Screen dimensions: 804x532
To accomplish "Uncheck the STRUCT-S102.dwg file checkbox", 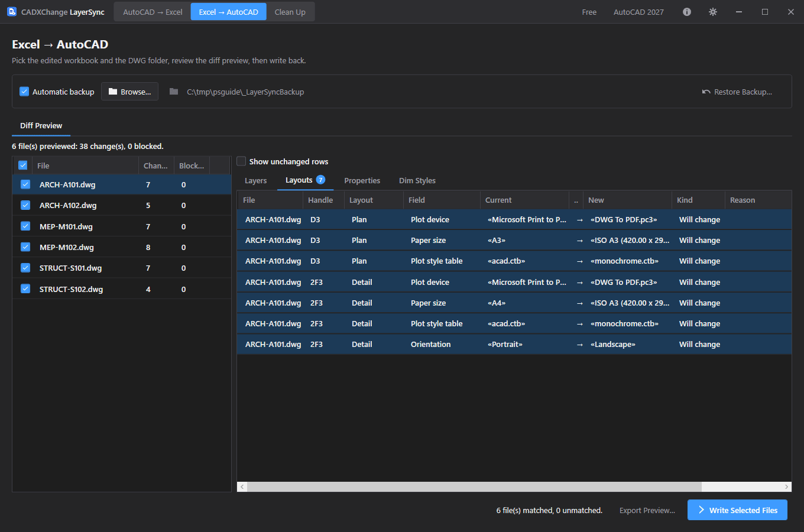I will 25,289.
